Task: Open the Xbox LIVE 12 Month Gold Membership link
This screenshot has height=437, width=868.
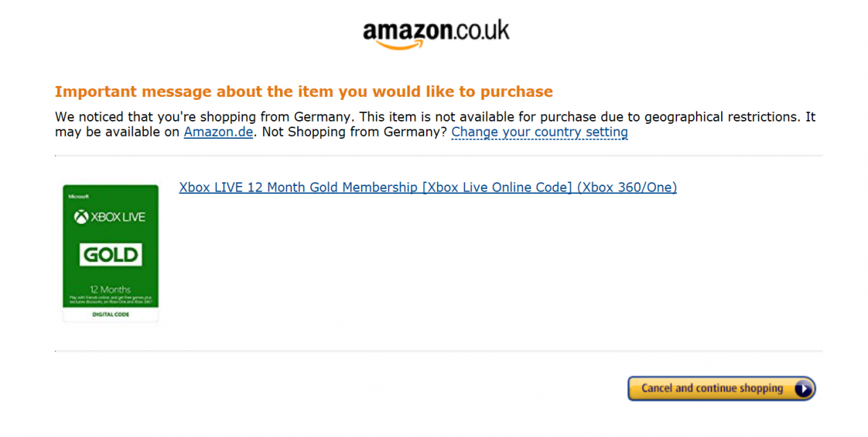Action: pos(427,188)
